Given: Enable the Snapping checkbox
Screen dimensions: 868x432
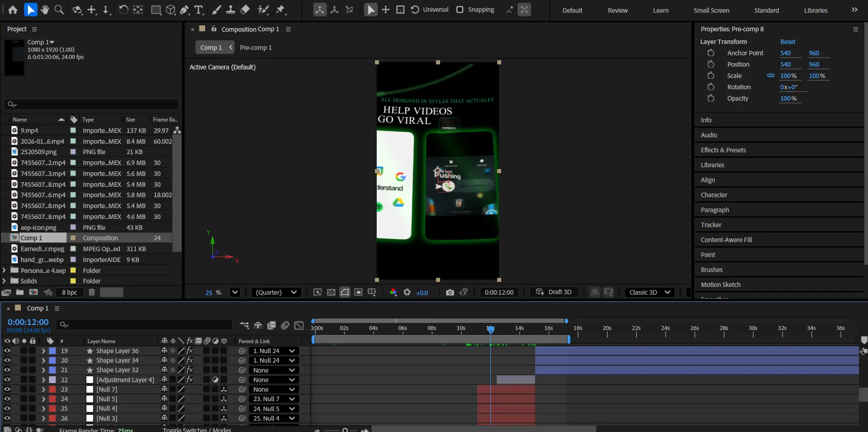Looking at the screenshot, I should (460, 10).
